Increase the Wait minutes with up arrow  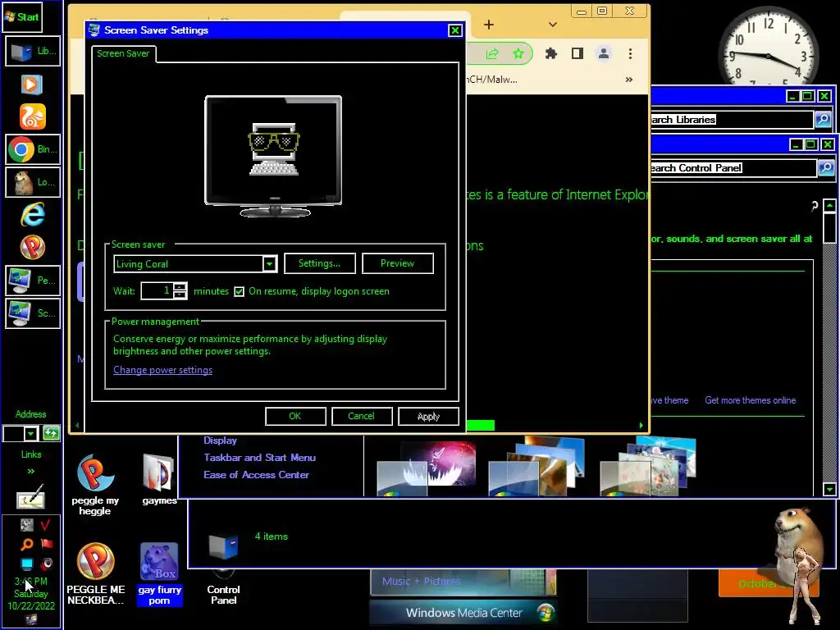click(180, 286)
